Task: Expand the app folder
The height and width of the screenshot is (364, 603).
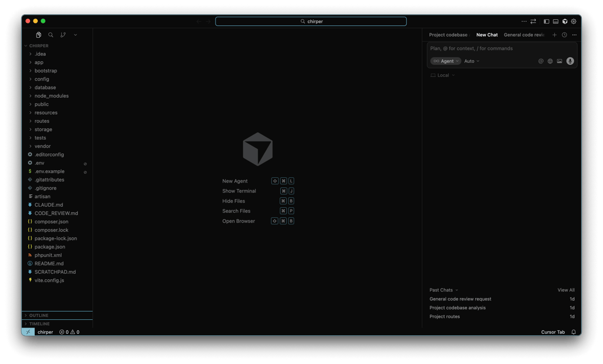Action: click(57, 62)
